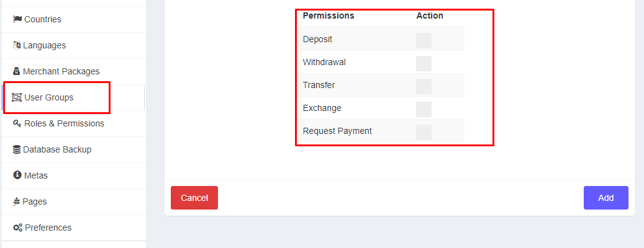Click the Merchant Packages icon

pos(17,71)
